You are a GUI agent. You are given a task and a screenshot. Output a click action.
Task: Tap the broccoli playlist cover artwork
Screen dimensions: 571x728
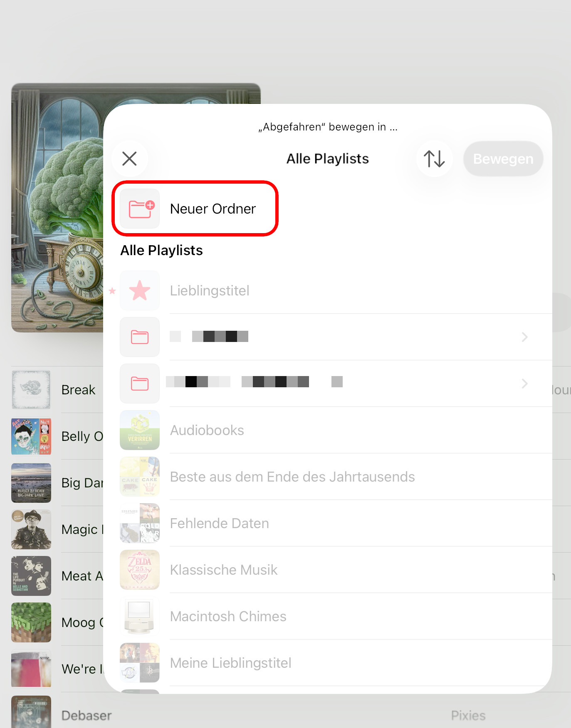[57, 208]
